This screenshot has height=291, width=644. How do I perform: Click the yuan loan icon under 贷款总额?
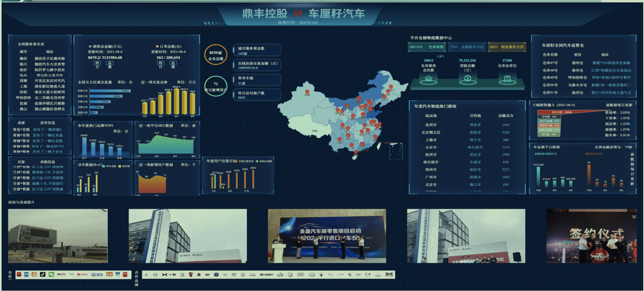point(467,78)
